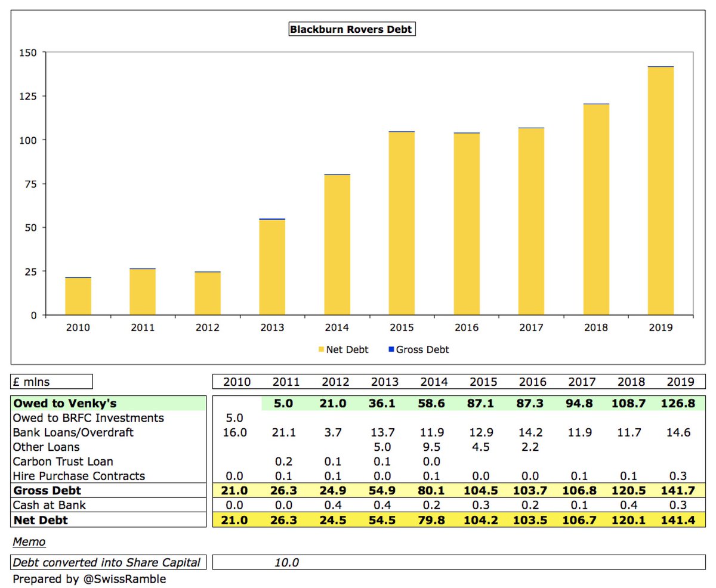
Task: Click the 24.5 Net Debt 2012 cell
Action: [334, 520]
